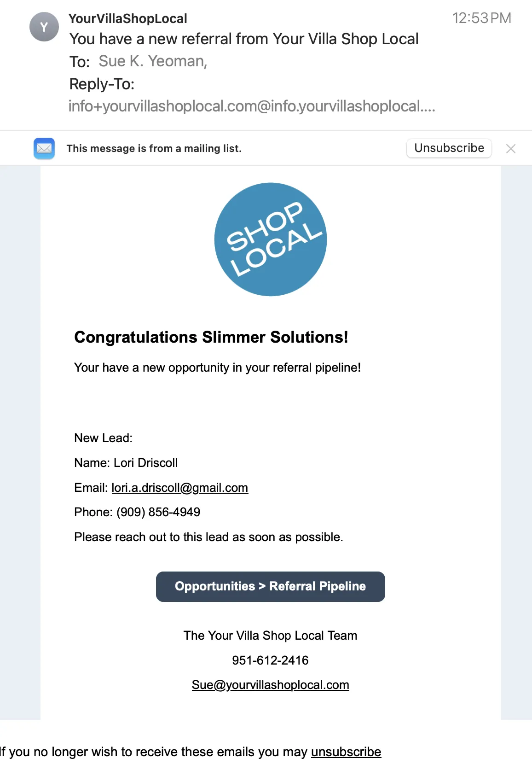
Task: Click the 12:53 PM timestamp
Action: (x=481, y=18)
